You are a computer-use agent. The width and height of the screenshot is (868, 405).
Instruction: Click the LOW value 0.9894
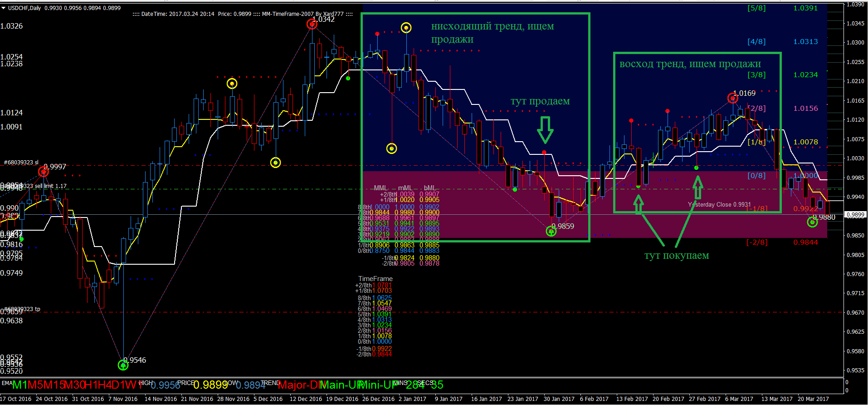point(251,385)
